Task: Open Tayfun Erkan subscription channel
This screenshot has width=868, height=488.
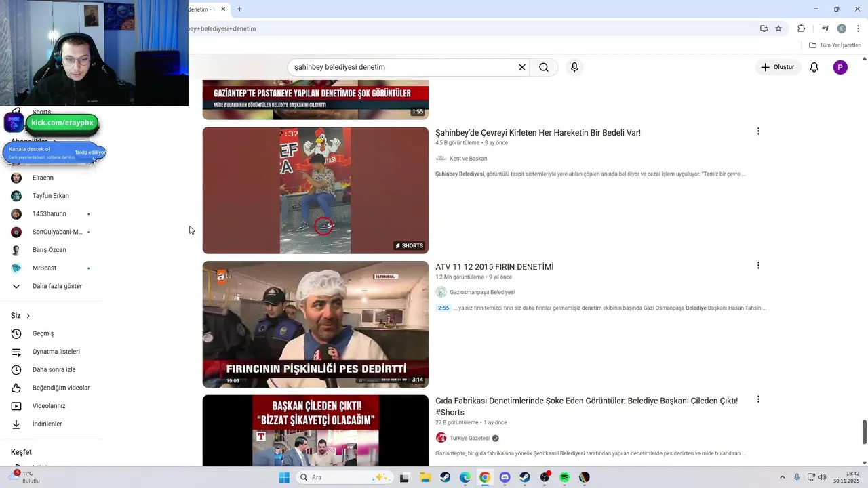Action: click(x=52, y=196)
